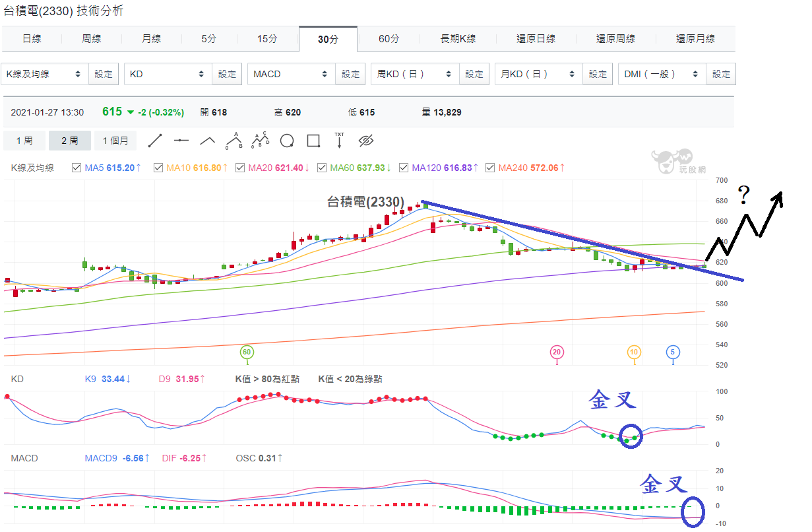Select the angle trend line tool
The width and height of the screenshot is (812, 532).
click(208, 141)
